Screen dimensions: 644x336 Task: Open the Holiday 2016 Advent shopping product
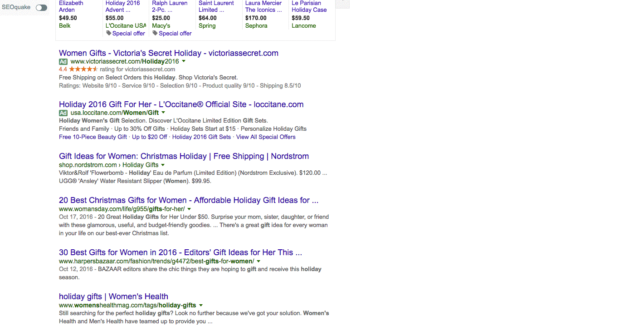(x=123, y=6)
